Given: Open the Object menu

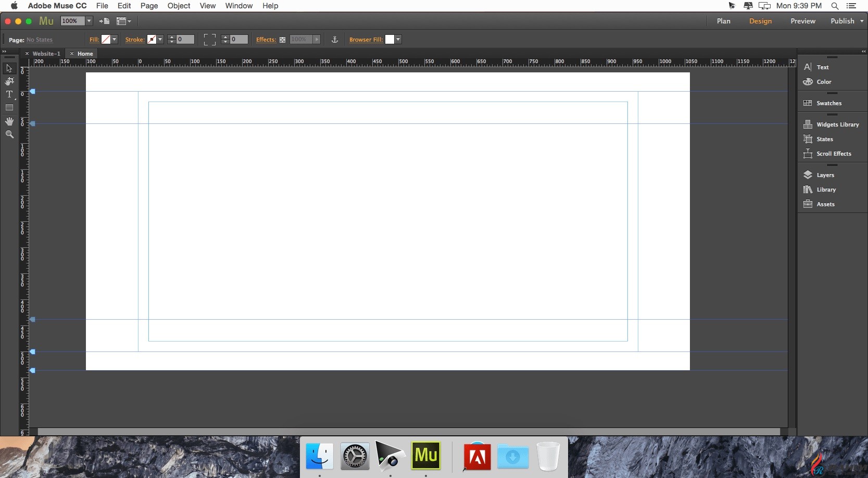Looking at the screenshot, I should [x=179, y=6].
